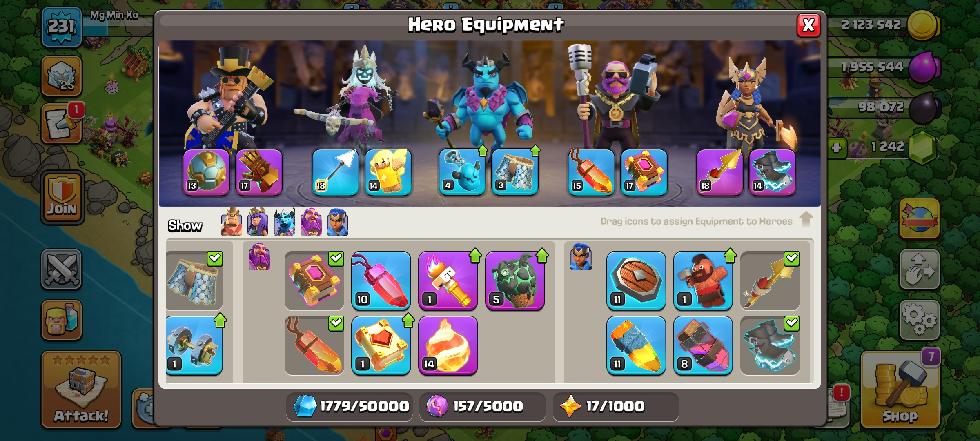Select the checked Rocket Spear equipment

click(x=770, y=281)
